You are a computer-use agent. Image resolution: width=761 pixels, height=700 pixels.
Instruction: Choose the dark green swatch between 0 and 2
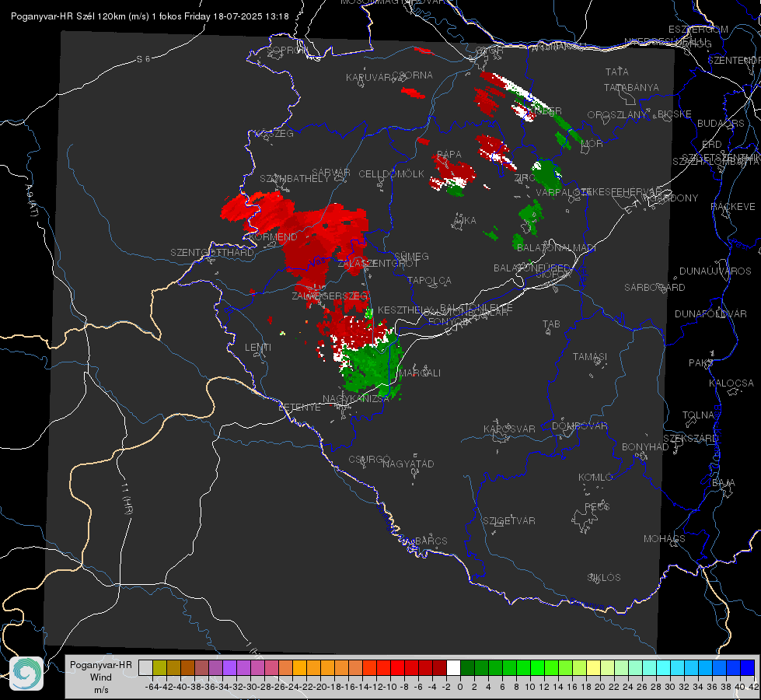coord(467,667)
